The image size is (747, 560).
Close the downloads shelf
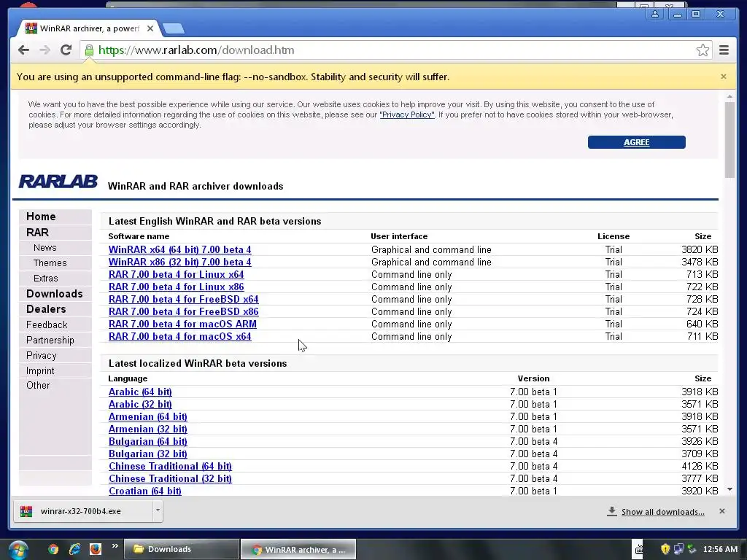pyautogui.click(x=722, y=511)
